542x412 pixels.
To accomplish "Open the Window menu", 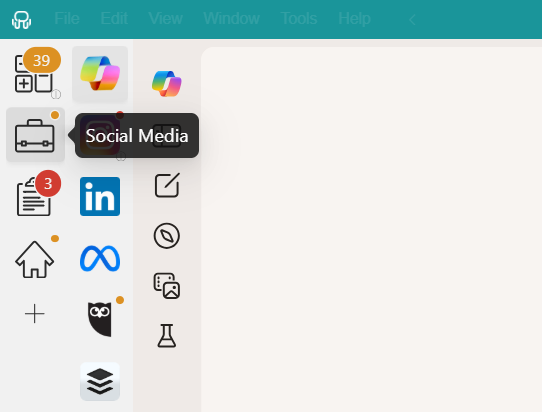I will point(232,19).
